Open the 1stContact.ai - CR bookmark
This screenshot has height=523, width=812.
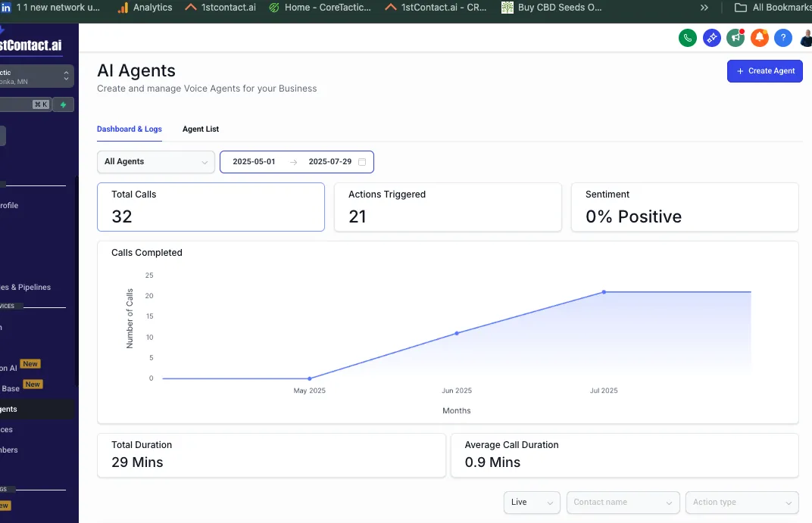436,8
